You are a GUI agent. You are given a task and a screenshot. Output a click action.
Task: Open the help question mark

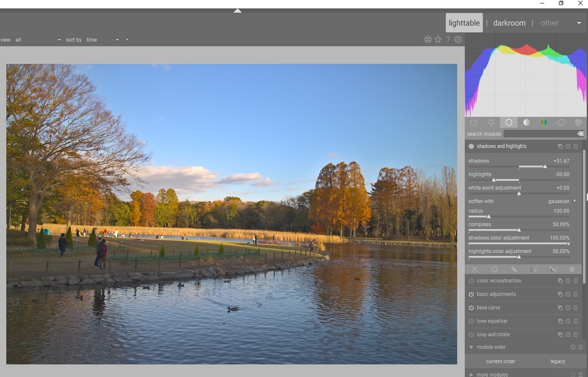[448, 40]
